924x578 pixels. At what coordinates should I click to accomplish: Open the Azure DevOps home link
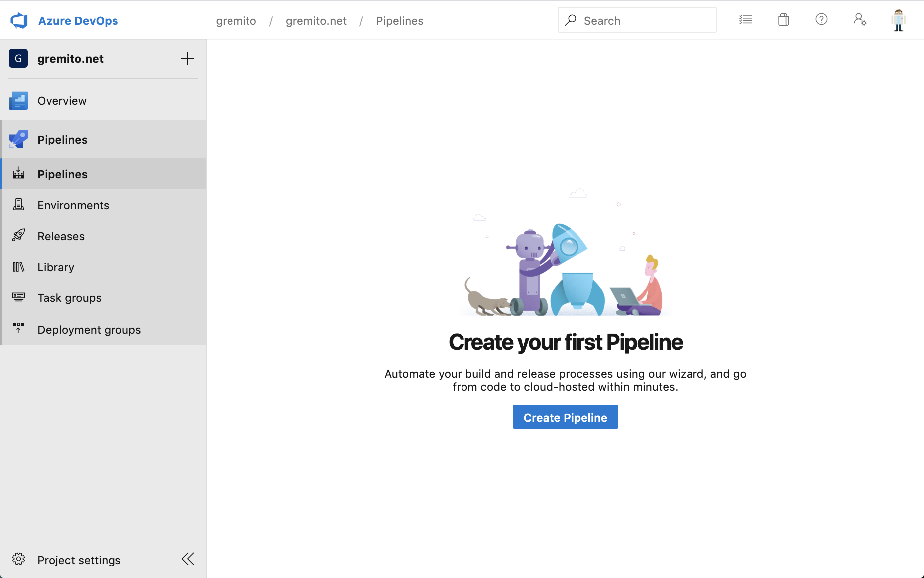[78, 21]
